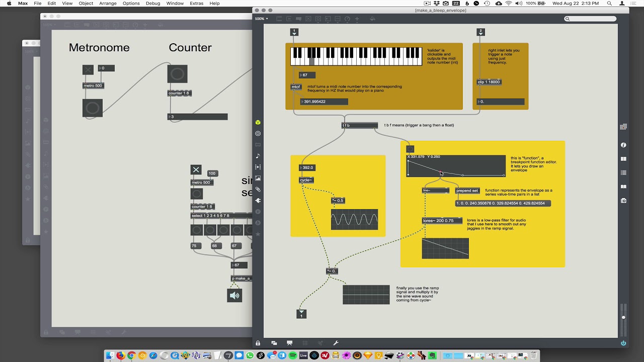644x362 pixels.
Task: Open the 100% zoom dropdown
Action: tap(261, 19)
